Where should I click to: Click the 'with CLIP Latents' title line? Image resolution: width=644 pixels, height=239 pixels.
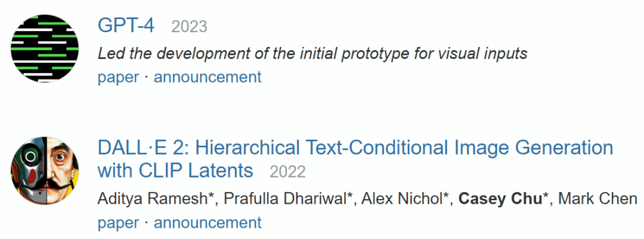pos(175,170)
